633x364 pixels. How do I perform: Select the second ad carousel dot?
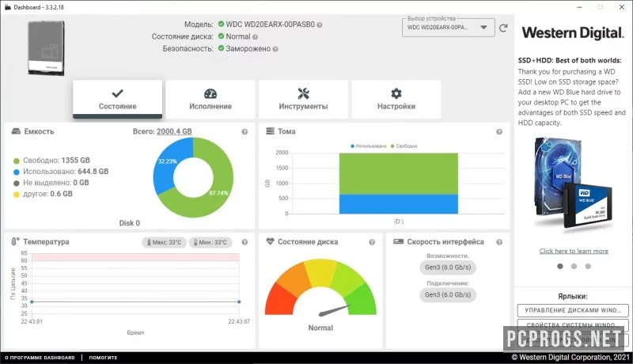click(x=574, y=266)
